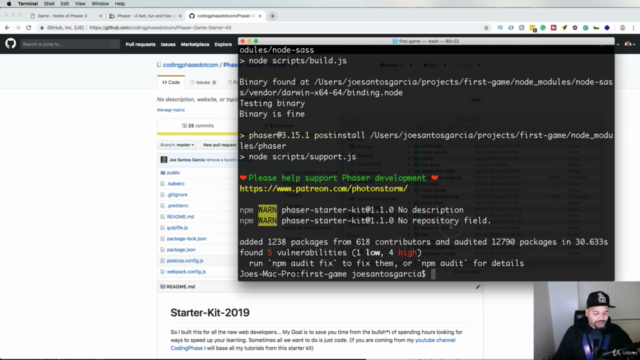This screenshot has height=360, width=640.
Task: Open the webpack.config.js file
Action: [186, 272]
